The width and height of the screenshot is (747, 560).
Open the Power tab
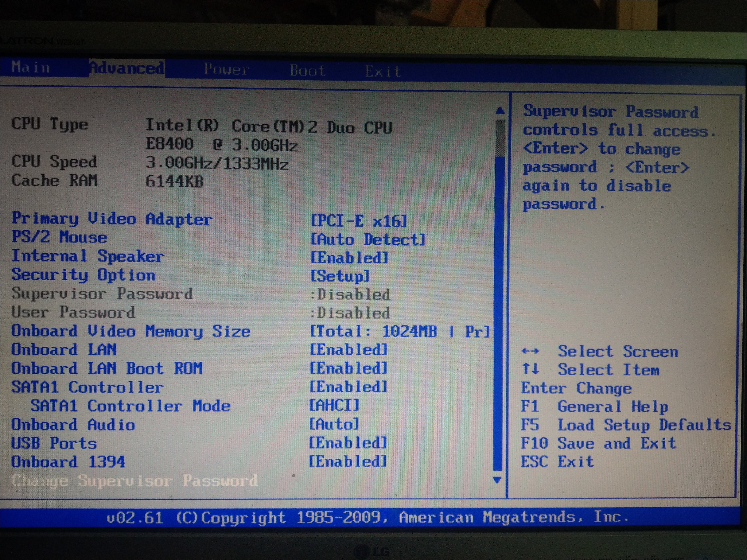pos(226,70)
